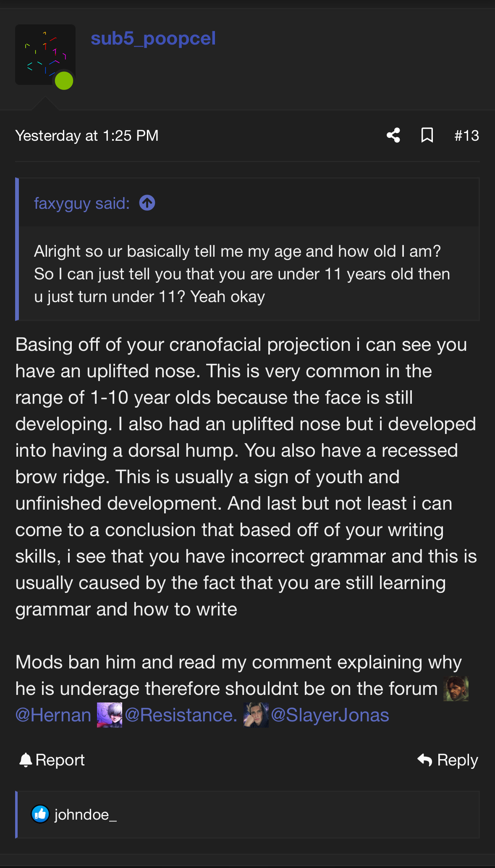This screenshot has width=495, height=868.
Task: Click the avatar before the @Hernan mention
Action: 456,689
